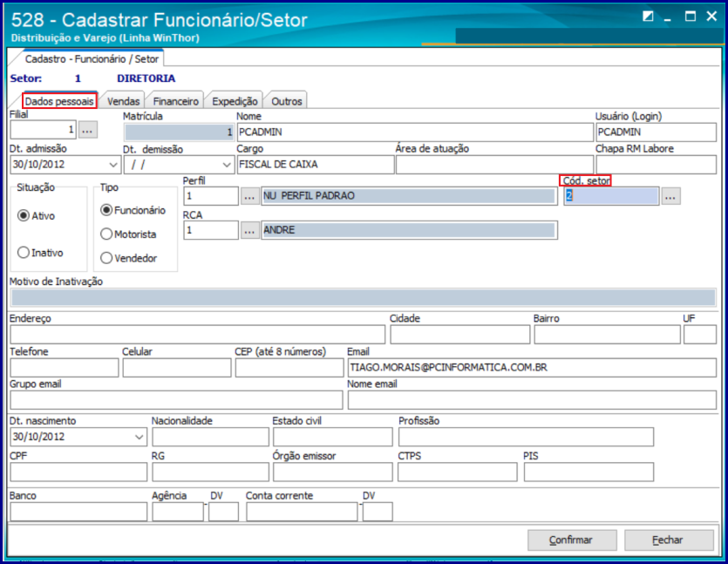Viewport: 728px width, 564px height.
Task: Click the window restore-down icon in title bar
Action: pyautogui.click(x=648, y=17)
